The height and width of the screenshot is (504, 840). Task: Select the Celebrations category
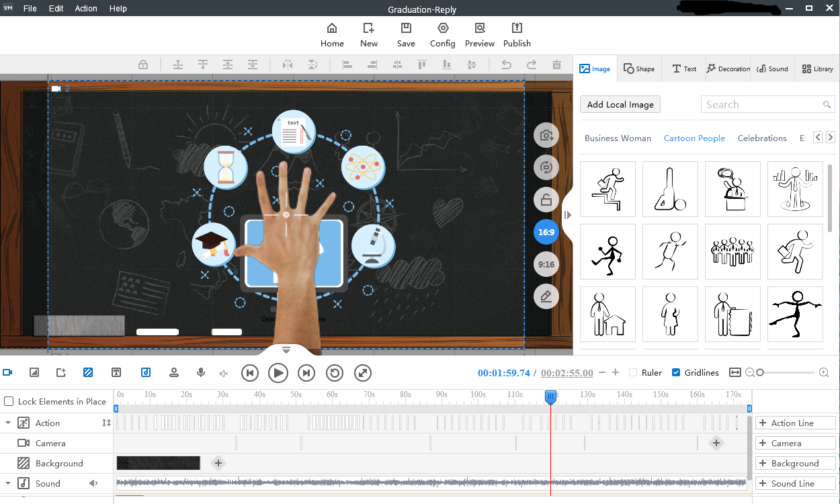pyautogui.click(x=762, y=138)
